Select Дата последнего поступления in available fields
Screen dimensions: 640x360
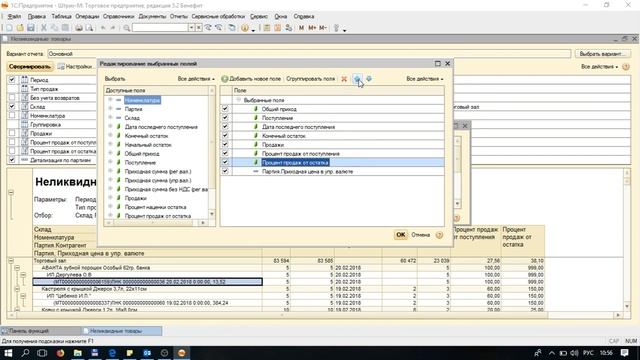(161, 127)
